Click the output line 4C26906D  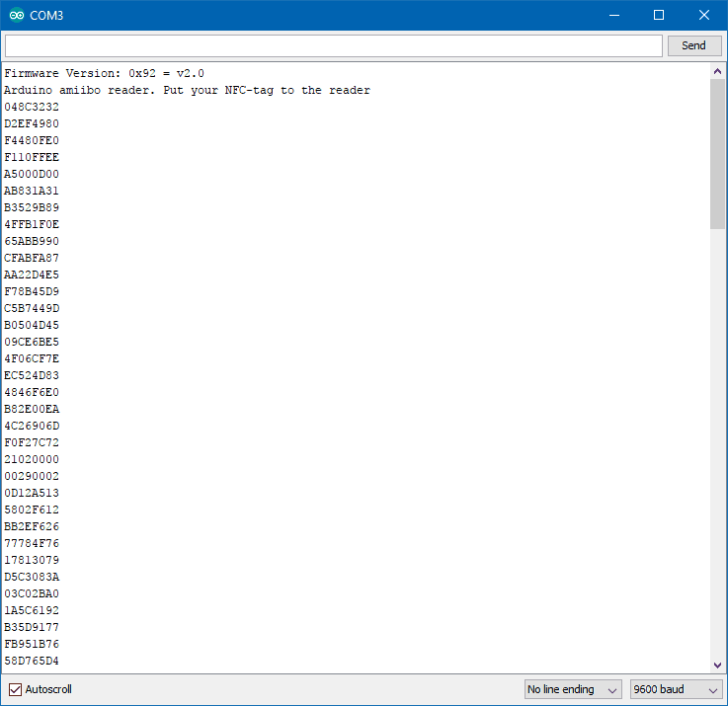[32, 426]
